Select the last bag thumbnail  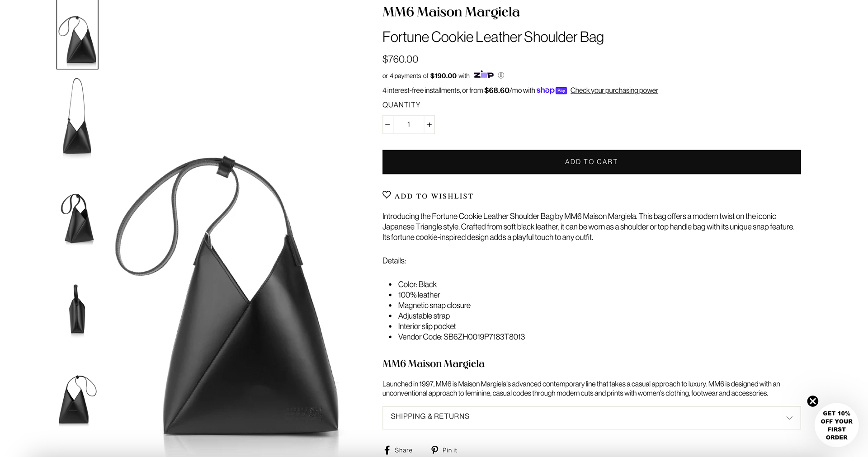pos(77,400)
